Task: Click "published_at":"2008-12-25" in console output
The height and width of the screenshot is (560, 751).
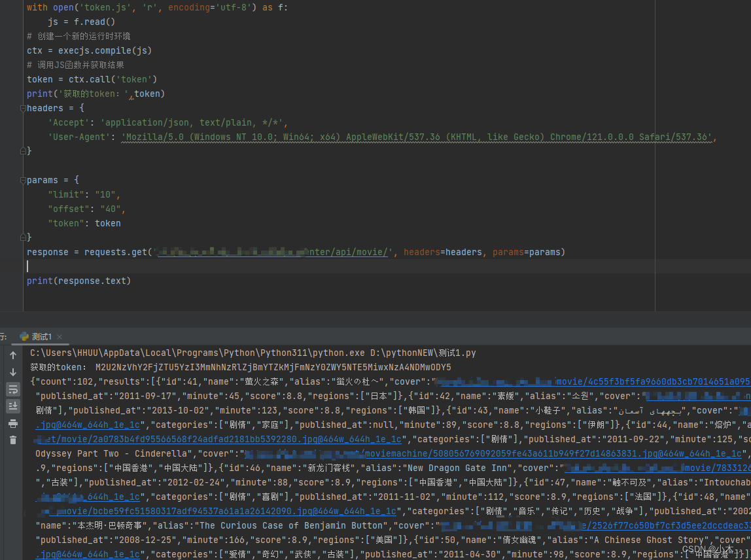Action: (106, 540)
